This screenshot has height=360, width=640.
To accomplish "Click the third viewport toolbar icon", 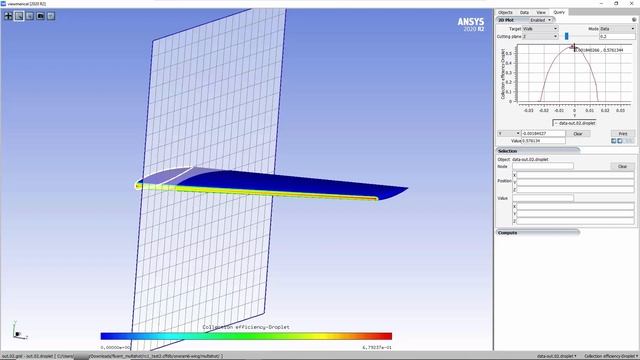I will pos(30,16).
